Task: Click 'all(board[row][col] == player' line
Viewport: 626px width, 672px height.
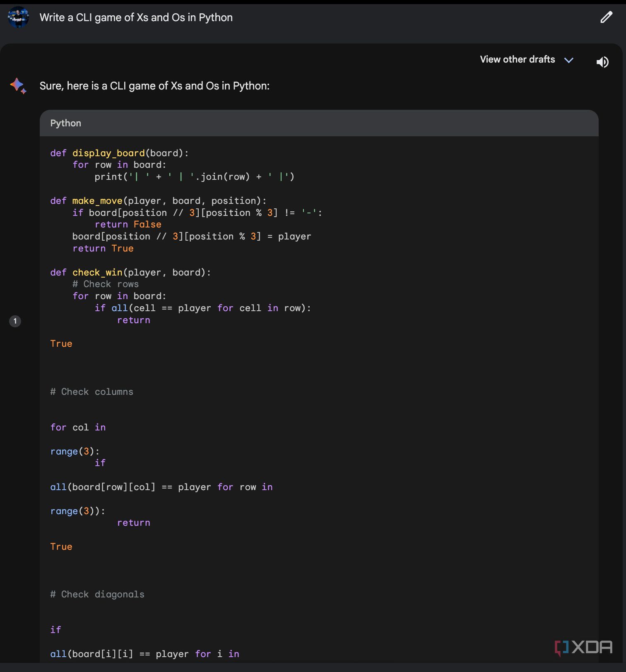Action: 161,487
